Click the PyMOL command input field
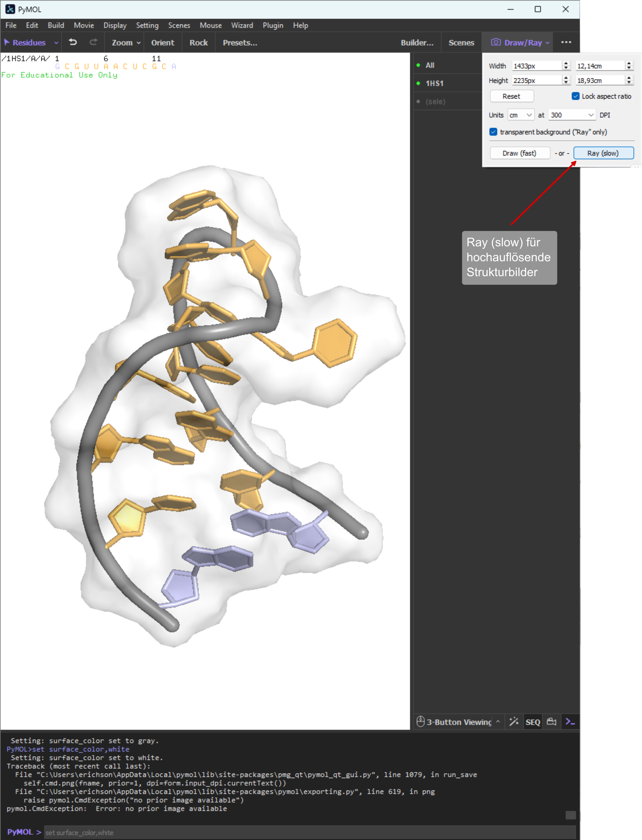Image resolution: width=642 pixels, height=840 pixels. pyautogui.click(x=310, y=832)
